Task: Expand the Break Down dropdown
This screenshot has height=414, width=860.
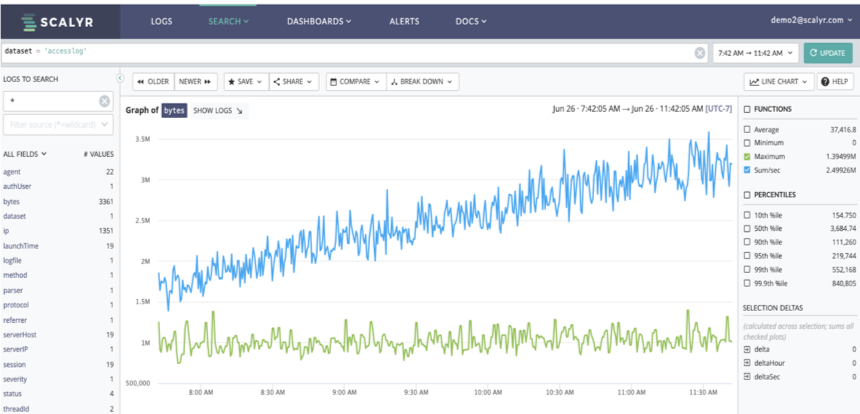Action: click(423, 82)
